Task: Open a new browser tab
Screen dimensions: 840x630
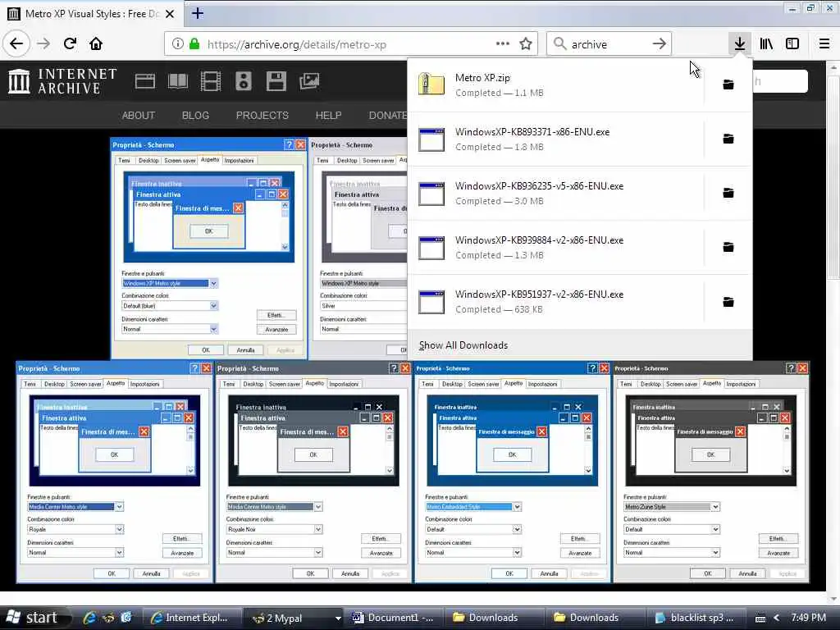Action: pos(197,13)
